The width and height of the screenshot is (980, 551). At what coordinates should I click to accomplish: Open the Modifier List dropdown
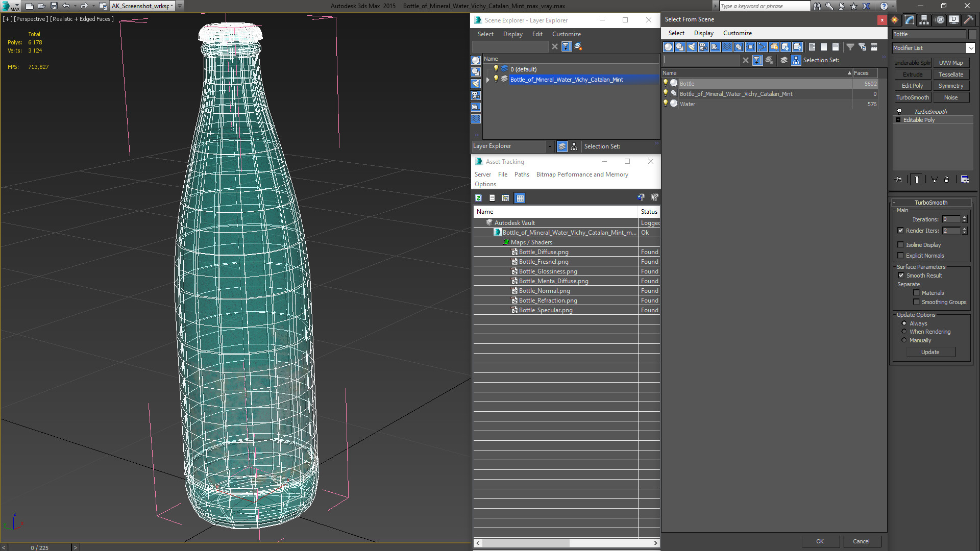click(970, 48)
